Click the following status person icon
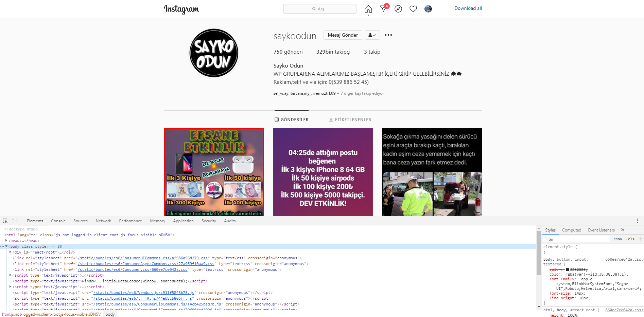 [x=372, y=35]
